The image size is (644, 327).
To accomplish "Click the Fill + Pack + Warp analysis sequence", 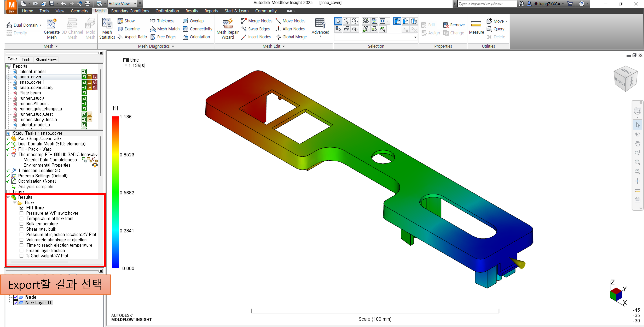I will pyautogui.click(x=35, y=149).
